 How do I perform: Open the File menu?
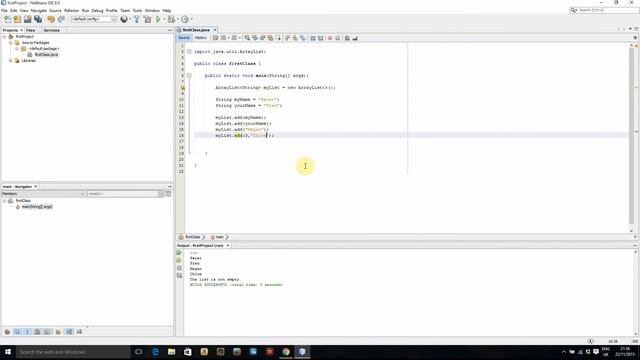pyautogui.click(x=4, y=11)
